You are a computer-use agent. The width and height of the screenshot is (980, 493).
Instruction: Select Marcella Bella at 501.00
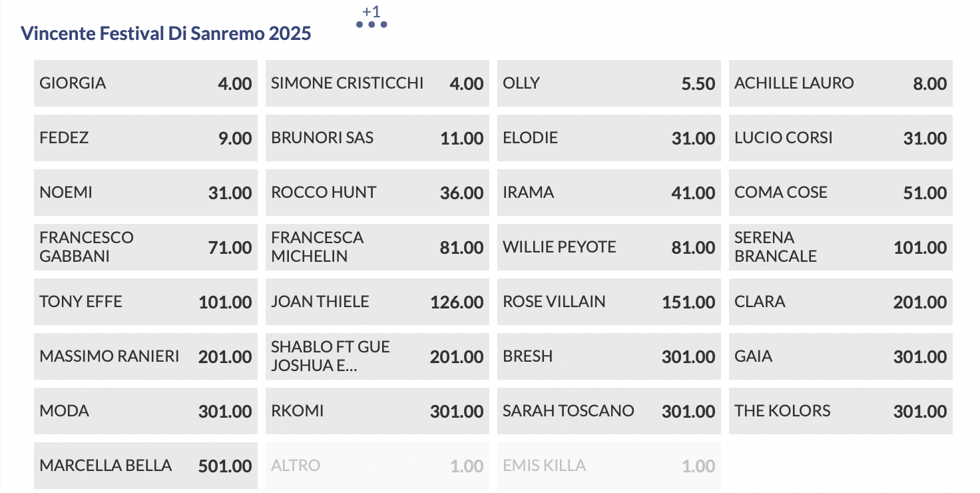(x=145, y=466)
